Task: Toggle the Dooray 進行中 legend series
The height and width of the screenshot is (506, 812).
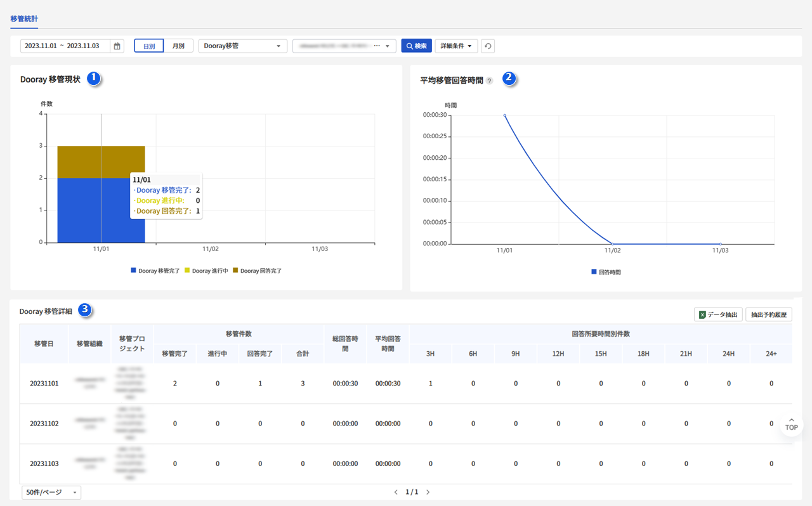Action: click(206, 271)
